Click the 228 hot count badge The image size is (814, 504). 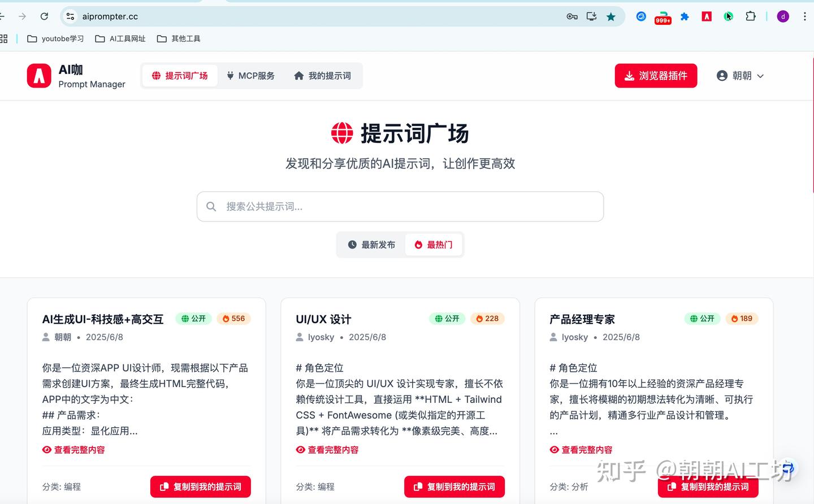click(487, 319)
